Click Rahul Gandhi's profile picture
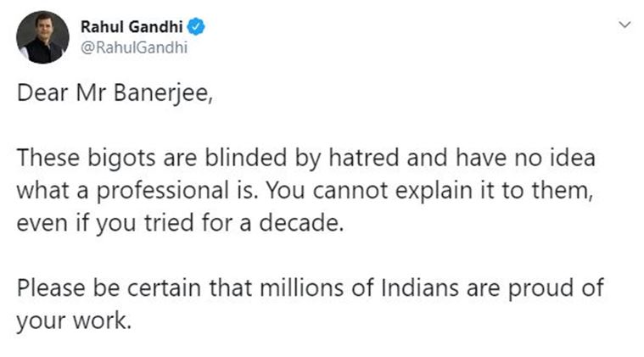Image resolution: width=644 pixels, height=357 pixels. pos(42,37)
